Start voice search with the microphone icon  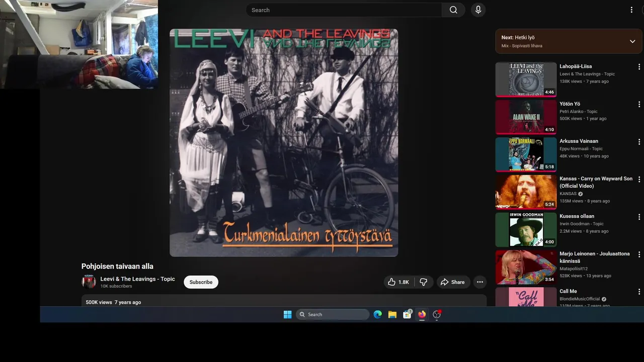[478, 10]
